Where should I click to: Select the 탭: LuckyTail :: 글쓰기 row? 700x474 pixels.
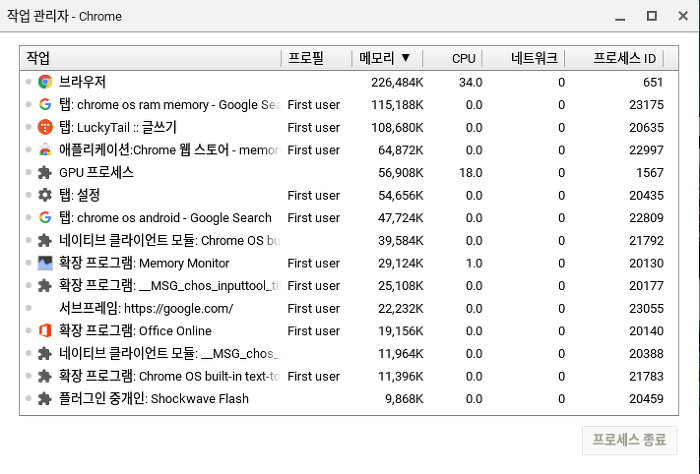(x=349, y=127)
